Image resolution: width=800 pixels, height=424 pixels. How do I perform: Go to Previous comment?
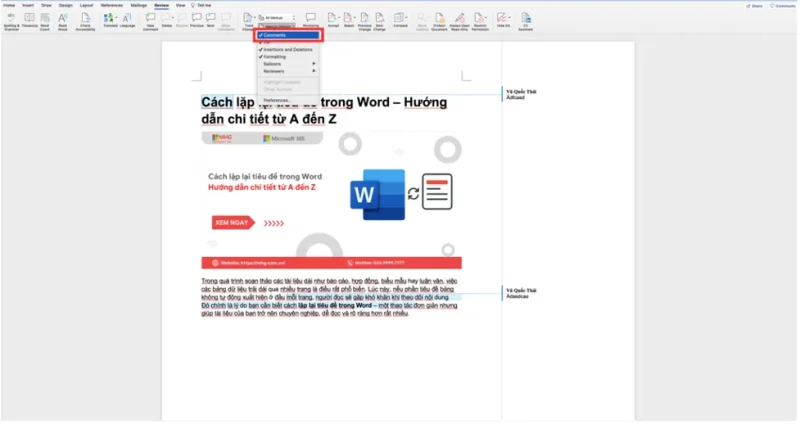[196, 21]
